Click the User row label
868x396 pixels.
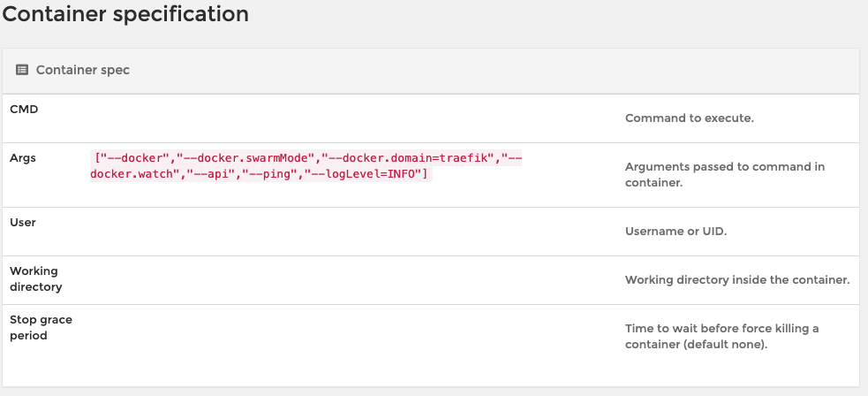pos(23,223)
